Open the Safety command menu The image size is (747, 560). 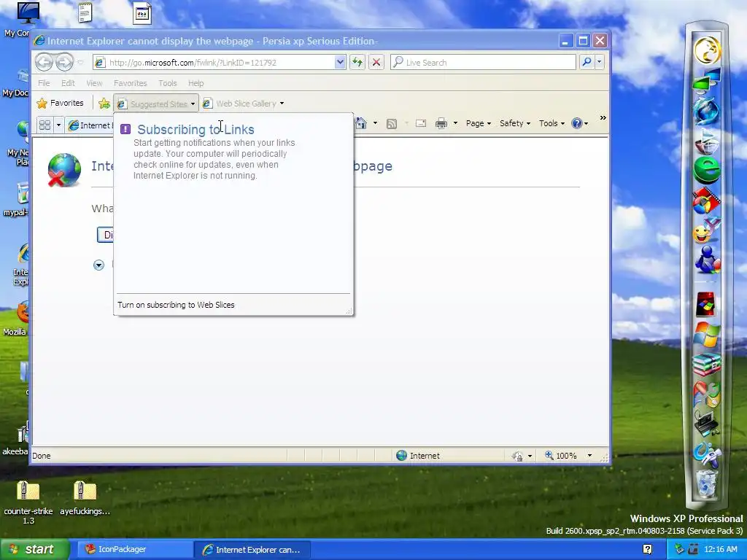(x=514, y=123)
